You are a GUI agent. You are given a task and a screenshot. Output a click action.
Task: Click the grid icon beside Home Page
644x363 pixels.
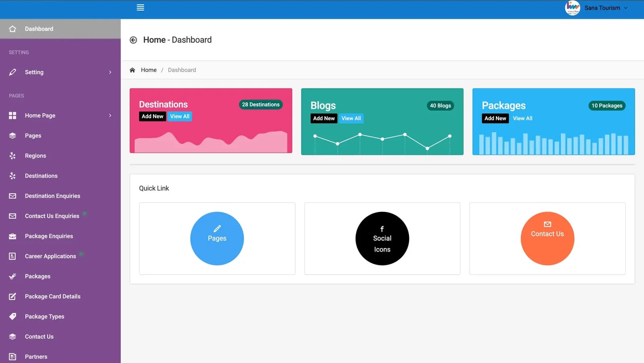coord(12,115)
